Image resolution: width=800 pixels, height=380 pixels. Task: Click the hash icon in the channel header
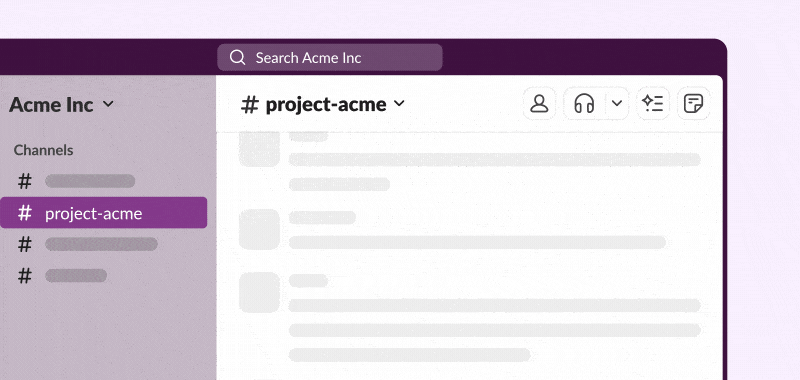(249, 105)
